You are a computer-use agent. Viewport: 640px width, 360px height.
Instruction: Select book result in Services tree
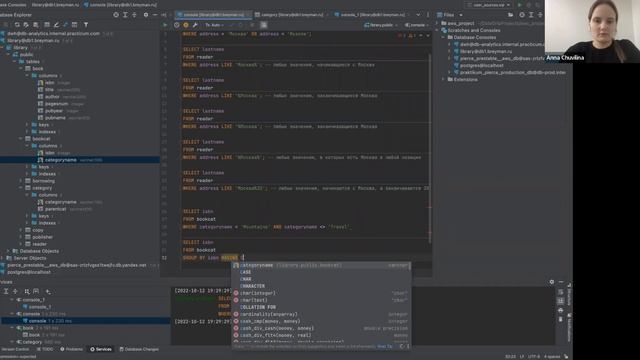coord(34,335)
